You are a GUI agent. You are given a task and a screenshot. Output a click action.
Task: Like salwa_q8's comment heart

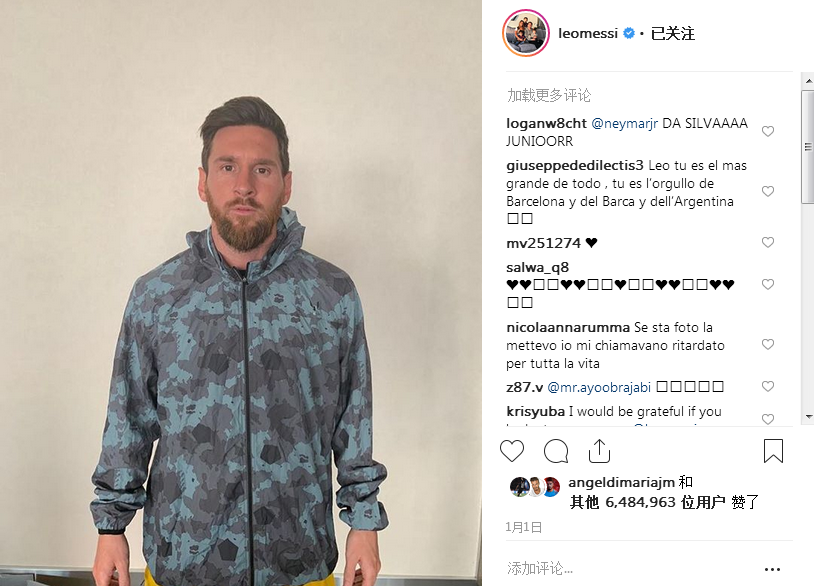768,284
